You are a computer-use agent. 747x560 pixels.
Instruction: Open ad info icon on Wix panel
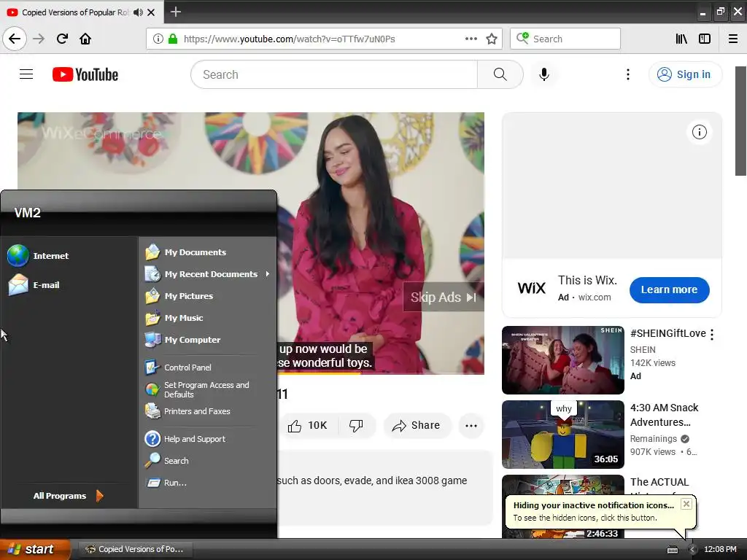[700, 132]
